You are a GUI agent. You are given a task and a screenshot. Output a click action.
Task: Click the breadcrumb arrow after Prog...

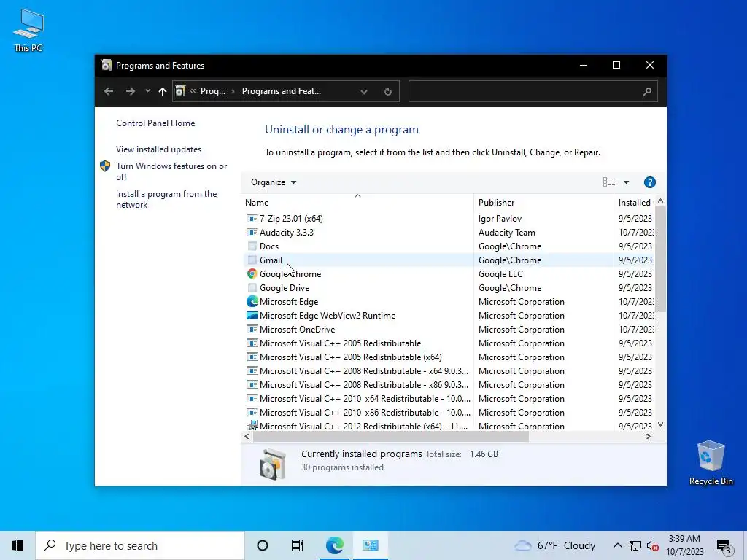(x=233, y=91)
